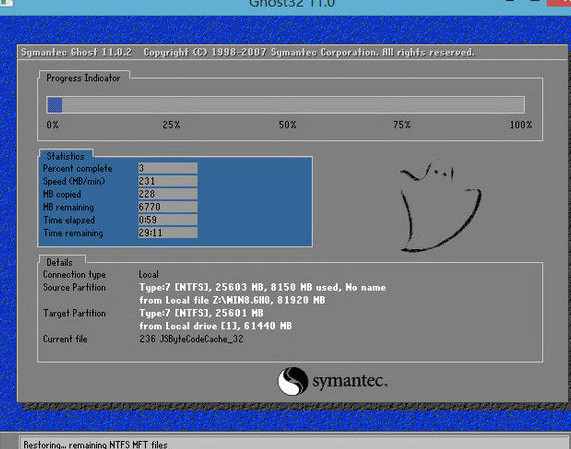Click the 100% progress scale label

[x=521, y=125]
